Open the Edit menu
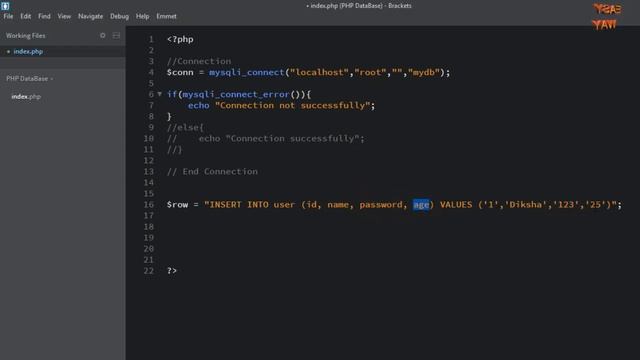Viewport: 640px width, 360px height. tap(26, 16)
